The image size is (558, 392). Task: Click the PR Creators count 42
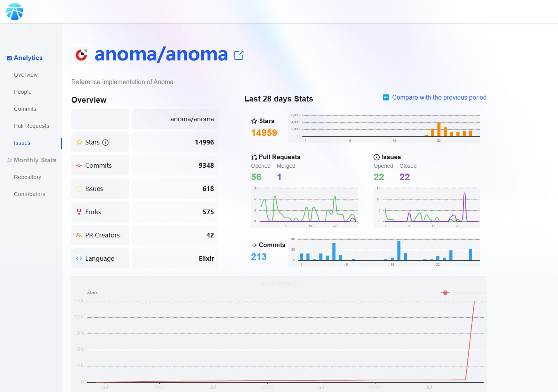(210, 235)
